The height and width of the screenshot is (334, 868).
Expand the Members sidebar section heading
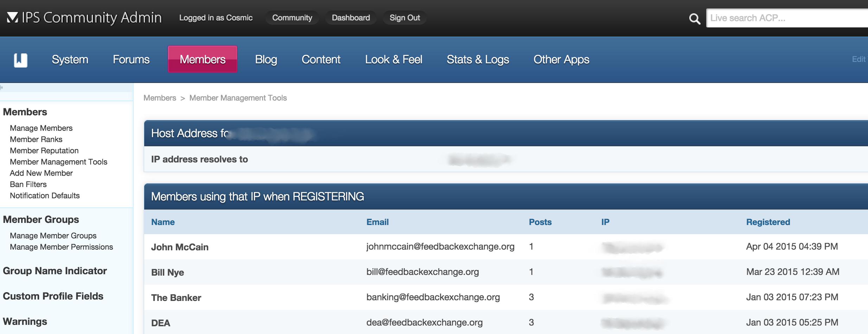coord(25,112)
